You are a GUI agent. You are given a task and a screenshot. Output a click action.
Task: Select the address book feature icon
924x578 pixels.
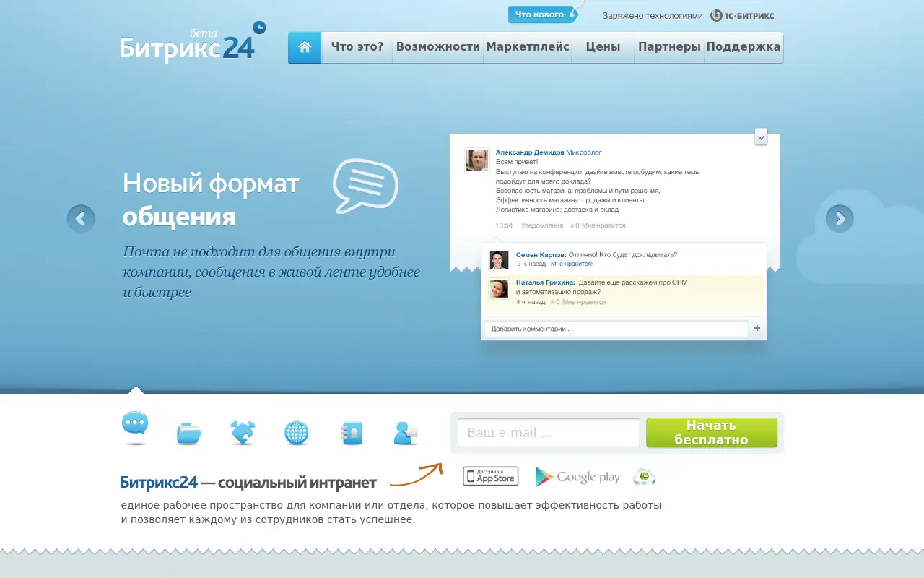tap(351, 433)
